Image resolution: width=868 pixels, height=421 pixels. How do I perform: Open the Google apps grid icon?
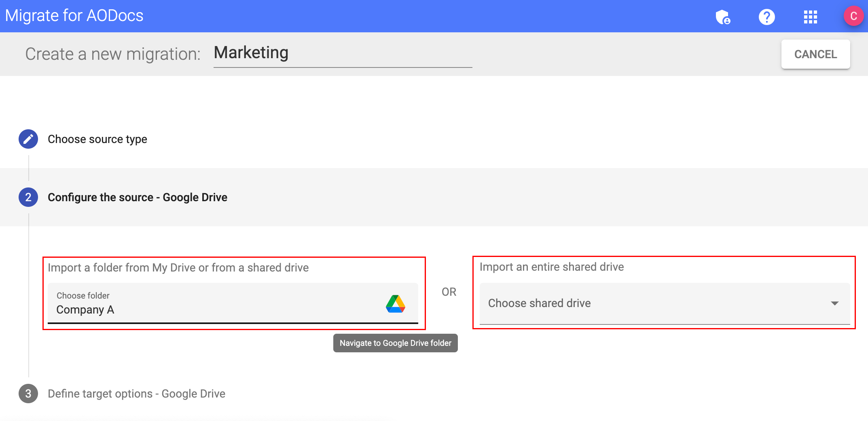tap(810, 16)
